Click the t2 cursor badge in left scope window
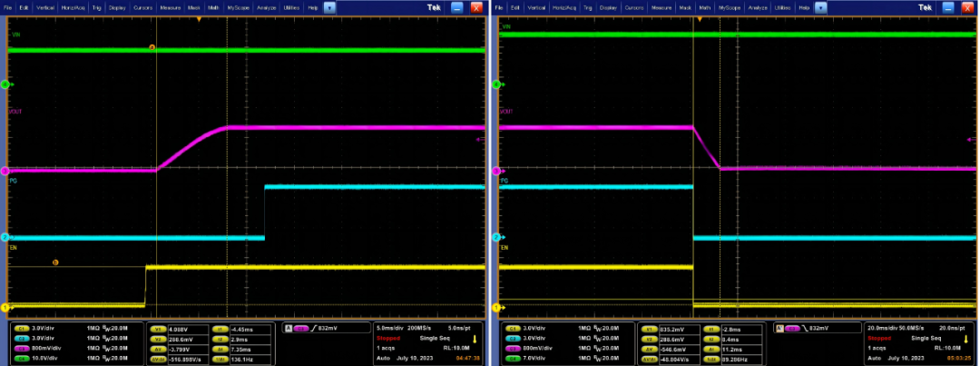This screenshot has height=366, width=980. 220,339
